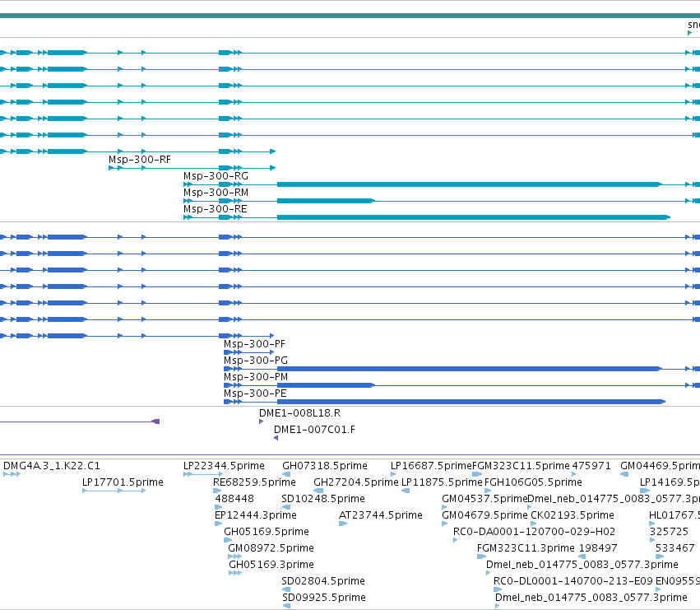Click the EP12444.3prime label
Screen dimensions: 700x610
(256, 515)
